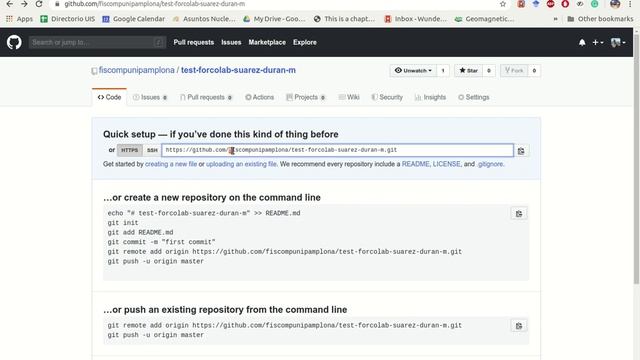Reload the current page

pyautogui.click(x=39, y=4)
